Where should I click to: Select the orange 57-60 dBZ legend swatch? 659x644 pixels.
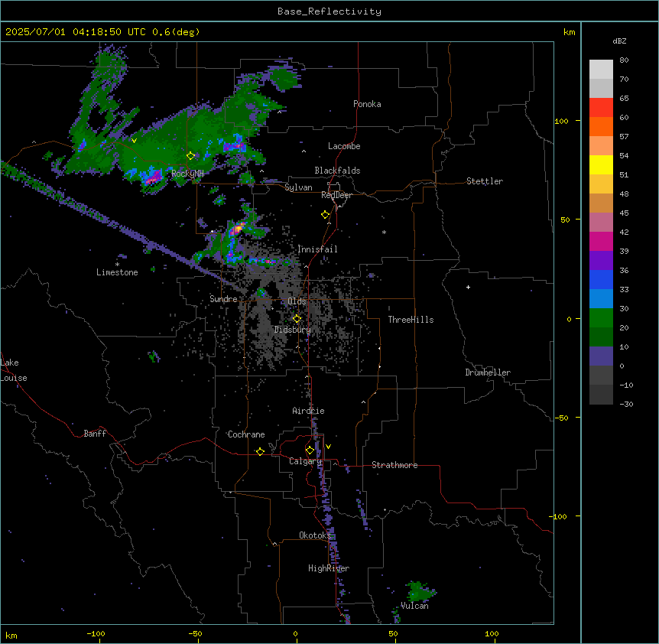click(601, 126)
